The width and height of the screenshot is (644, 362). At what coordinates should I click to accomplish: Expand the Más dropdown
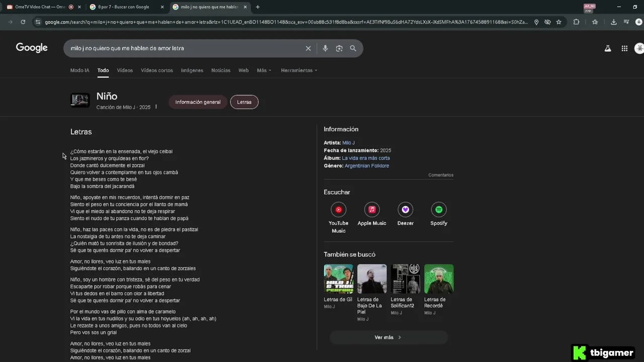[x=264, y=70]
